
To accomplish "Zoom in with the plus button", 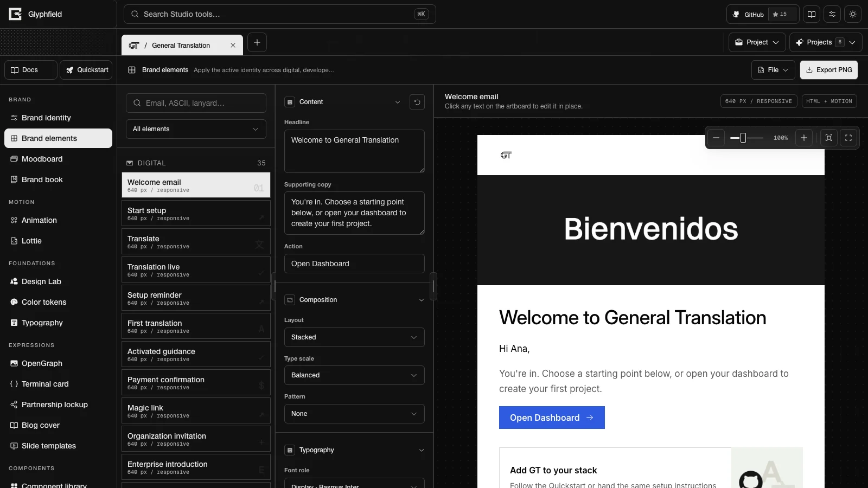I will pyautogui.click(x=804, y=138).
